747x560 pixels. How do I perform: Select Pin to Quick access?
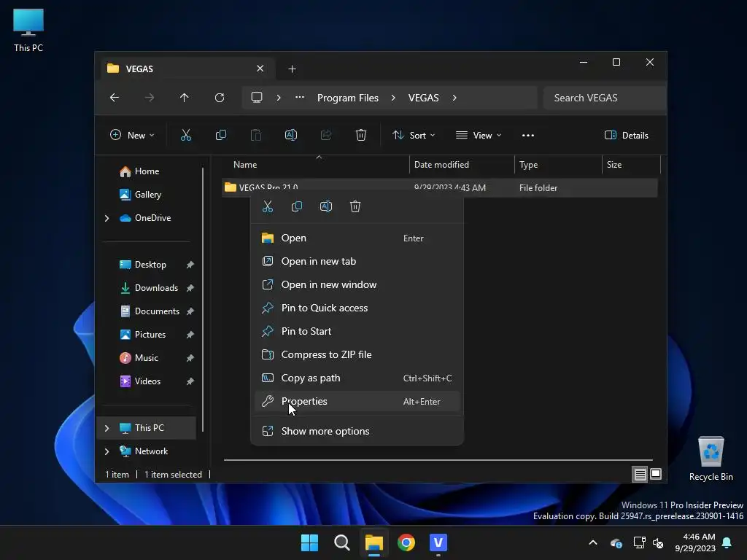(357, 308)
